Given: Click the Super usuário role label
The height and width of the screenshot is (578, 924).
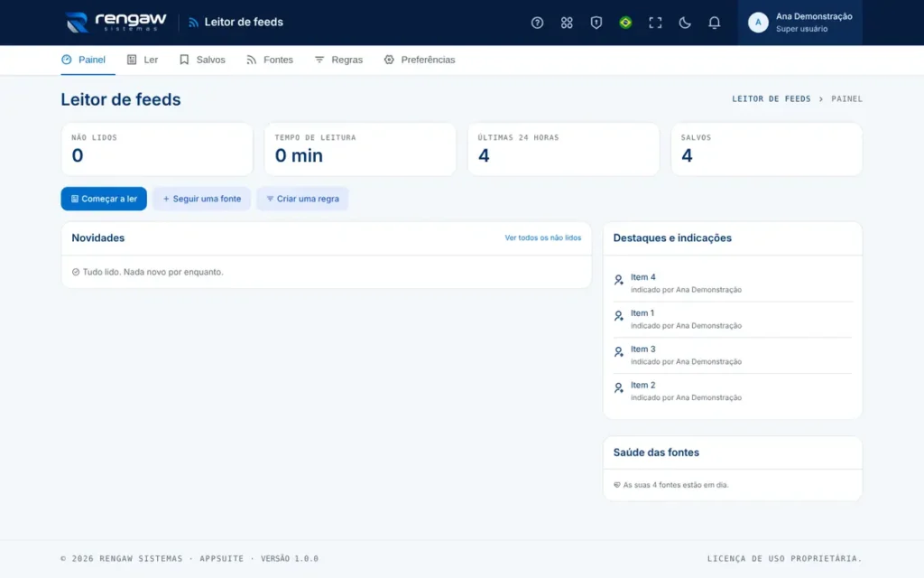Looking at the screenshot, I should coord(801,29).
